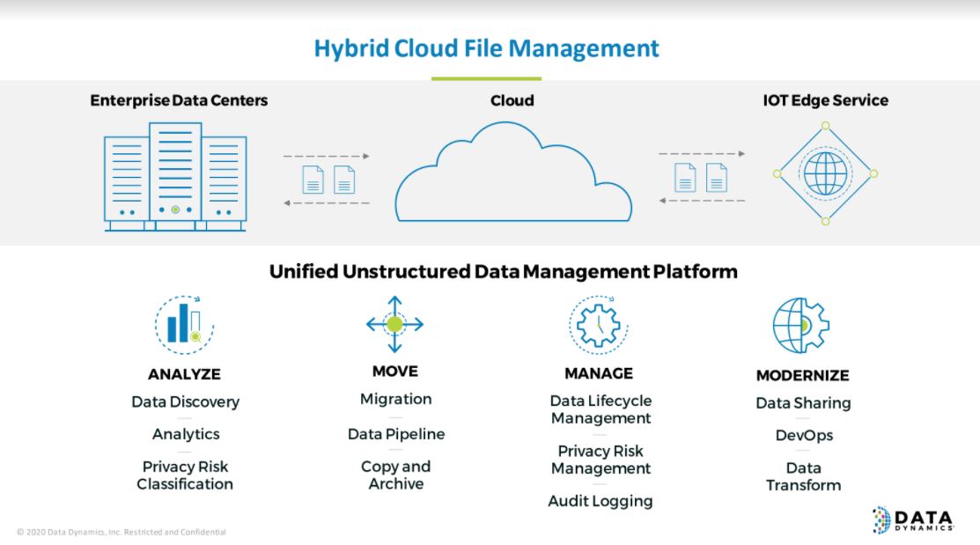Image resolution: width=980 pixels, height=545 pixels.
Task: Select 'Unified Unstructured Data Management Platform' heading
Action: (503, 272)
